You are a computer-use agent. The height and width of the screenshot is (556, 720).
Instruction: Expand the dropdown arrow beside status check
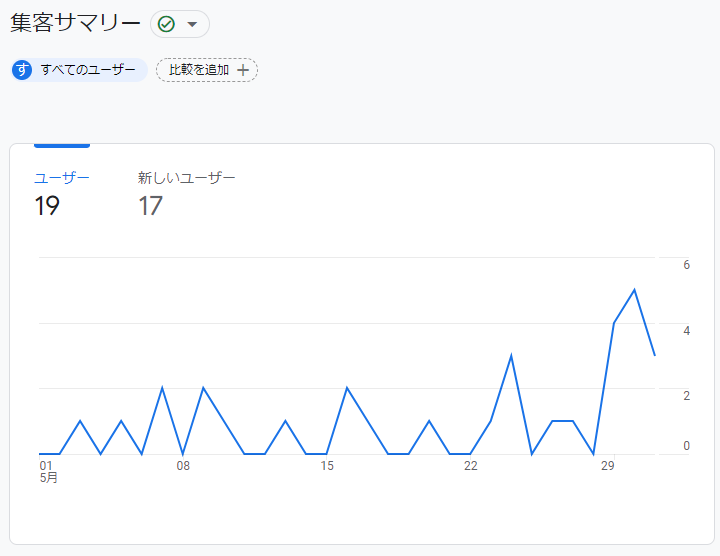[193, 24]
